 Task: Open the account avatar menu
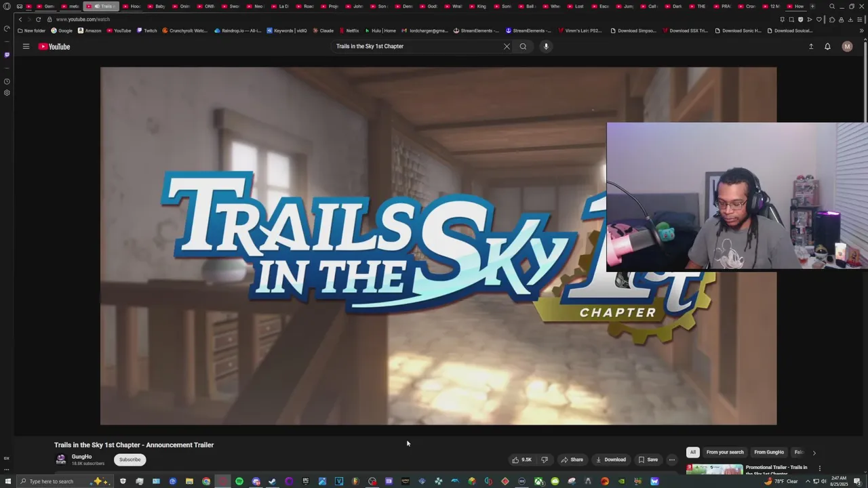847,46
